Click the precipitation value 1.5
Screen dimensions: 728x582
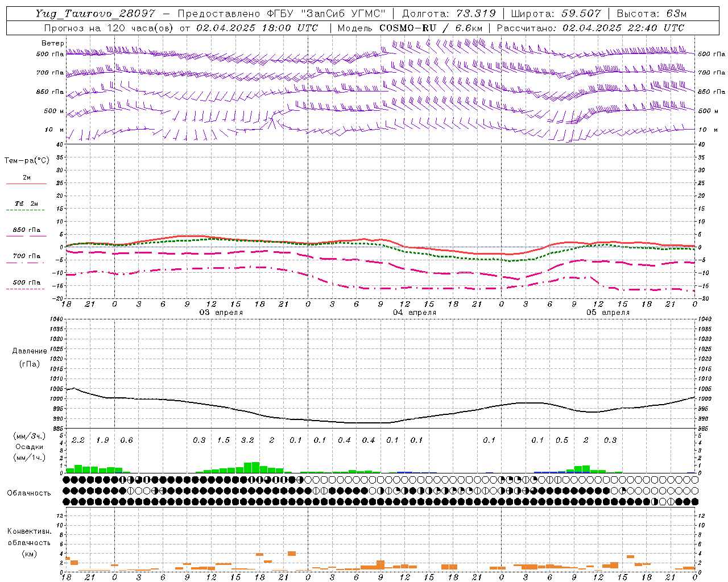pyautogui.click(x=224, y=440)
